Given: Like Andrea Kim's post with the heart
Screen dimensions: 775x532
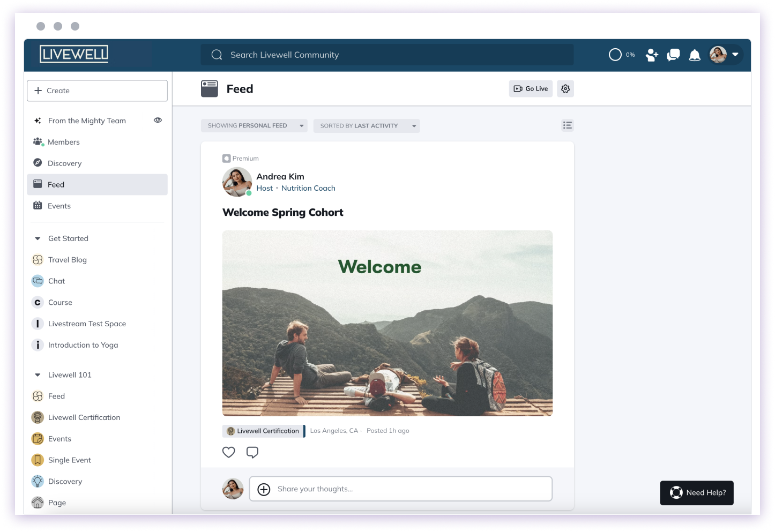Looking at the screenshot, I should point(228,452).
